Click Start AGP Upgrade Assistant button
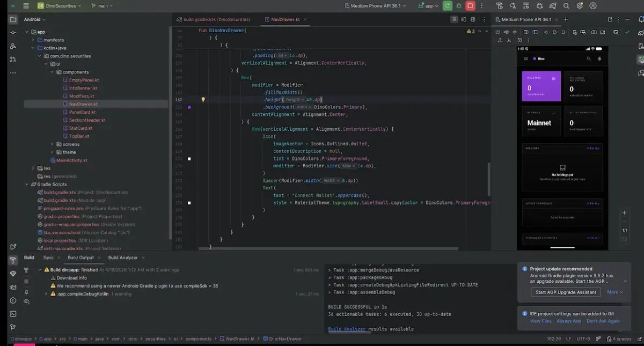 tap(566, 292)
